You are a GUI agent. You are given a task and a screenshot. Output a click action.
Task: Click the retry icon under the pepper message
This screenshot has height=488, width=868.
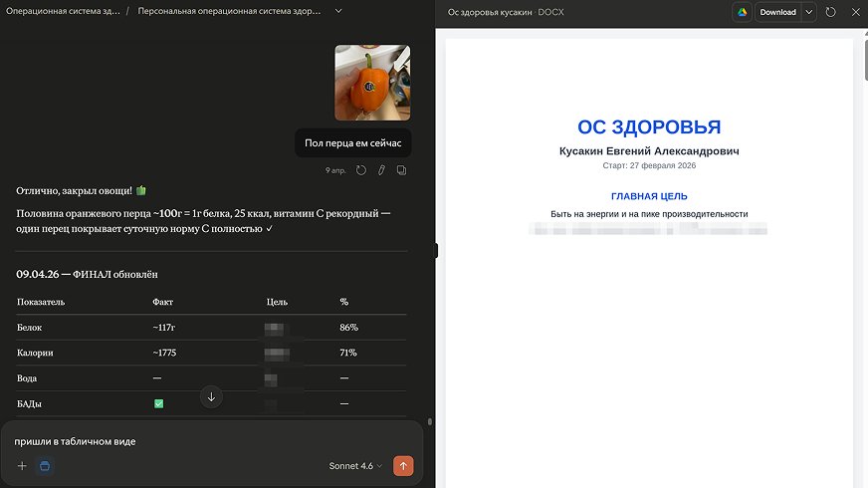(361, 170)
